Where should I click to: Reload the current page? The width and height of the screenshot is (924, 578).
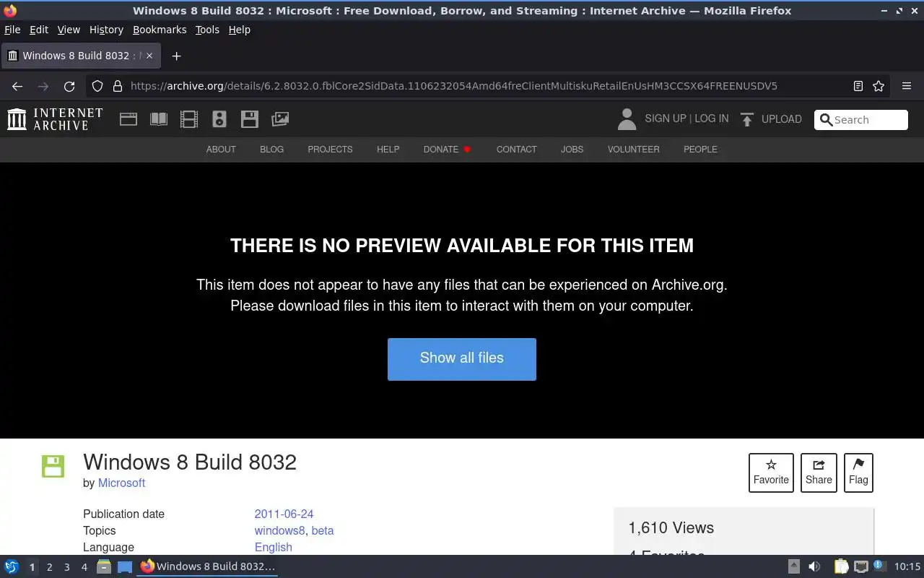point(69,86)
